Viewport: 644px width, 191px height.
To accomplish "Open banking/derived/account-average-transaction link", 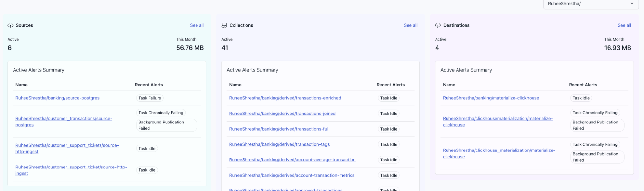I will [x=292, y=160].
